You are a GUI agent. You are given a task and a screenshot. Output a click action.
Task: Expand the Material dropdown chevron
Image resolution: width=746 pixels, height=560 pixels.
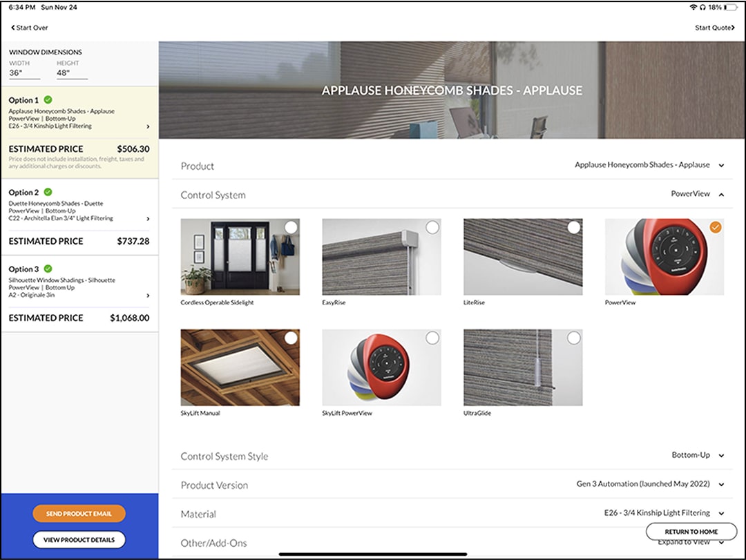tap(721, 514)
